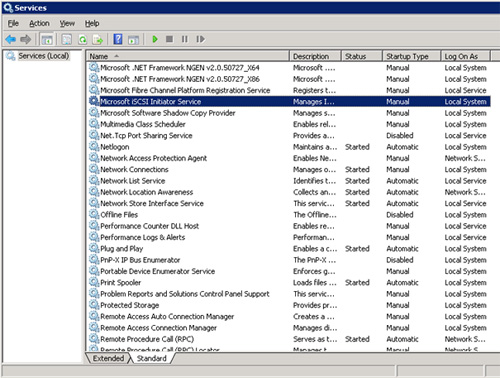Viewport: 500px width, 378px height.
Task: Select Portable Device Enumerator Service
Action: [289, 271]
